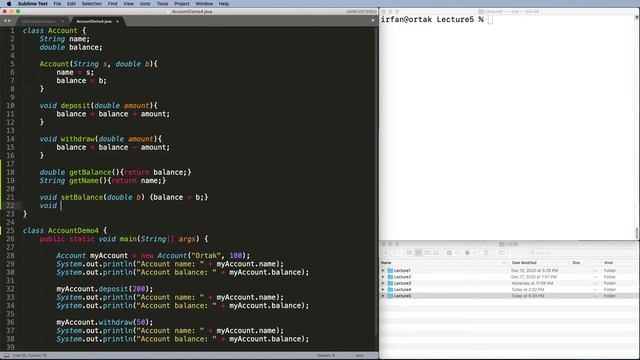
Task: Open the Window menu
Action: tap(204, 4)
